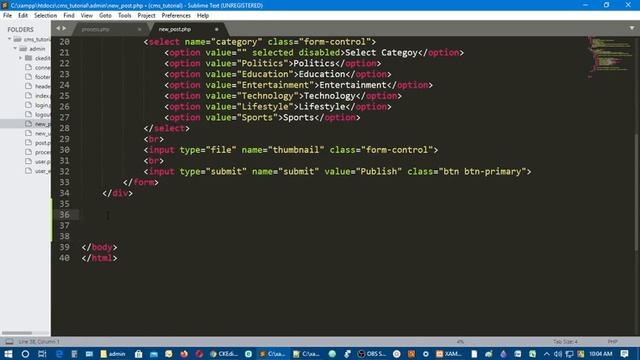Viewport: 640px width, 360px height.
Task: Open logout file in sidebar
Action: point(42,114)
